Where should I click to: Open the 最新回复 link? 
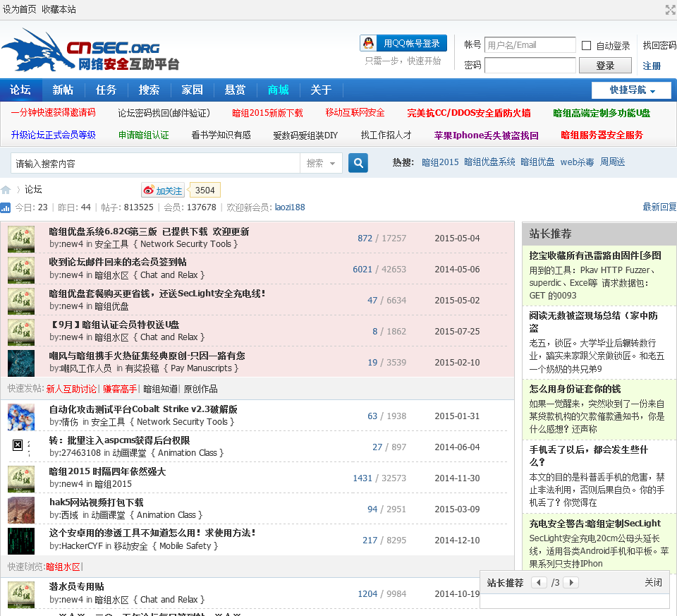[659, 207]
